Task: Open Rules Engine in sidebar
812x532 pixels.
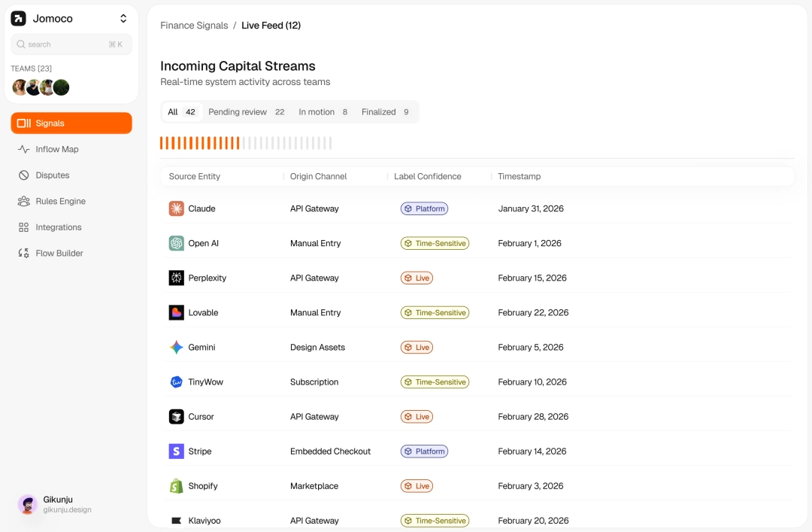Action: pos(71,201)
